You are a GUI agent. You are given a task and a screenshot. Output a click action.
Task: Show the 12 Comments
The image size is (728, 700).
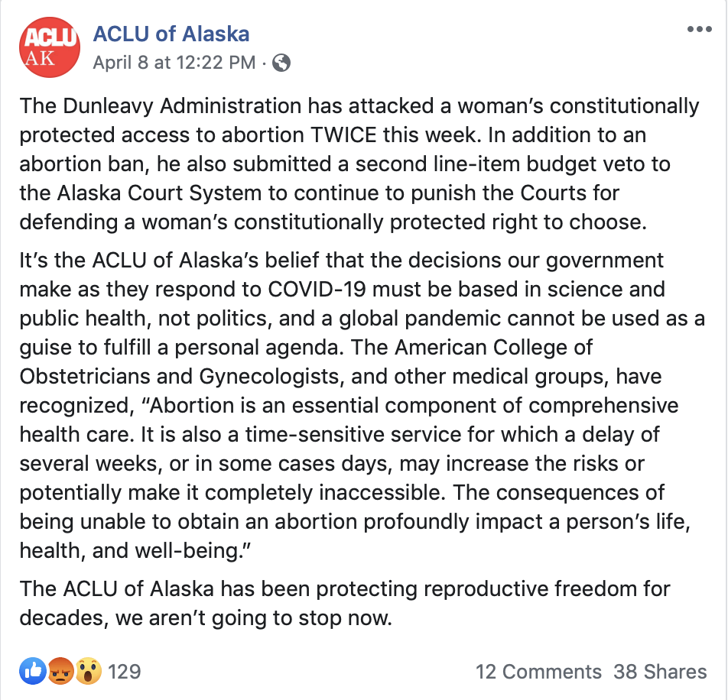[x=538, y=671]
